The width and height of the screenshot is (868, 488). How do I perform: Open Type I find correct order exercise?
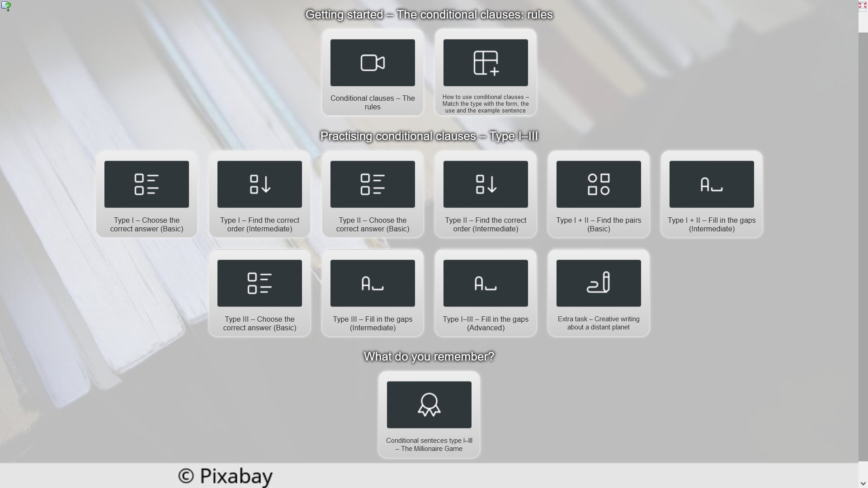pyautogui.click(x=259, y=194)
